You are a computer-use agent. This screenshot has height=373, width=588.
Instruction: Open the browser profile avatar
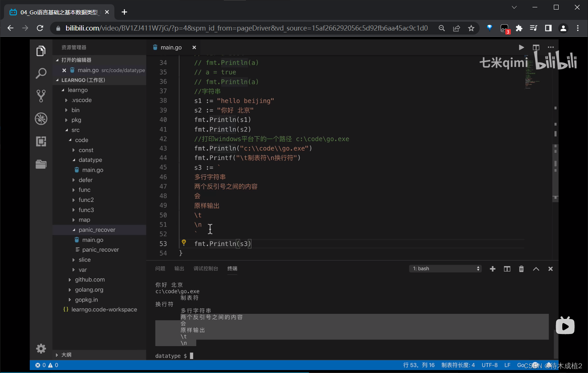coord(563,28)
